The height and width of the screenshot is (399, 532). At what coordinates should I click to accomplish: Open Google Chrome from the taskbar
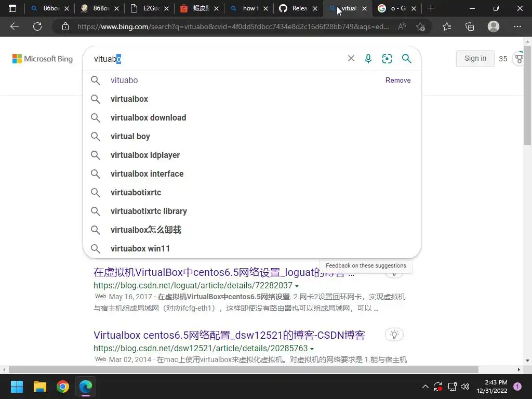pyautogui.click(x=63, y=387)
